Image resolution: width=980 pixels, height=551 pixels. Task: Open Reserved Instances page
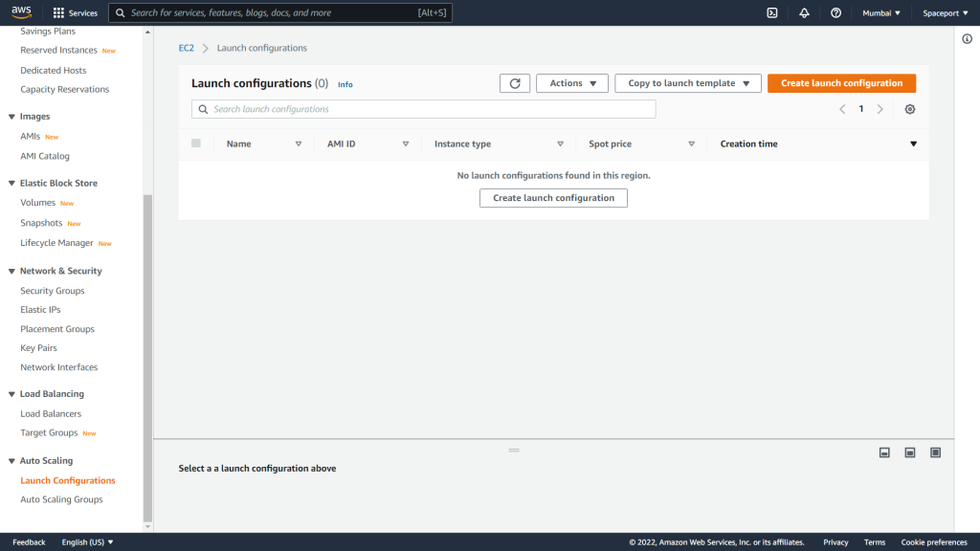[x=58, y=50]
